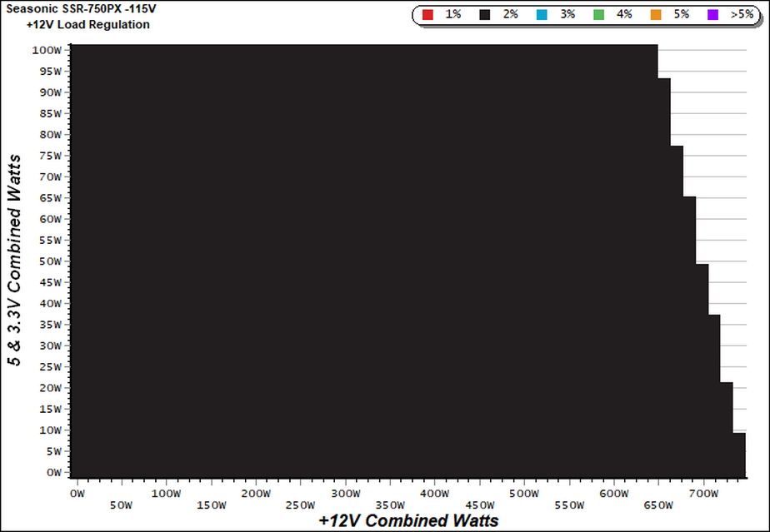Click the +12V Load Regulation subtitle
The height and width of the screenshot is (532, 770).
[x=88, y=24]
